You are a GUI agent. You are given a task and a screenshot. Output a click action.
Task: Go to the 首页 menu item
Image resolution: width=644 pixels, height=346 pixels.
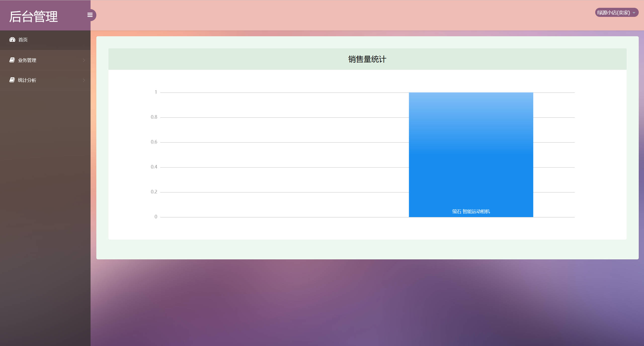pos(23,40)
